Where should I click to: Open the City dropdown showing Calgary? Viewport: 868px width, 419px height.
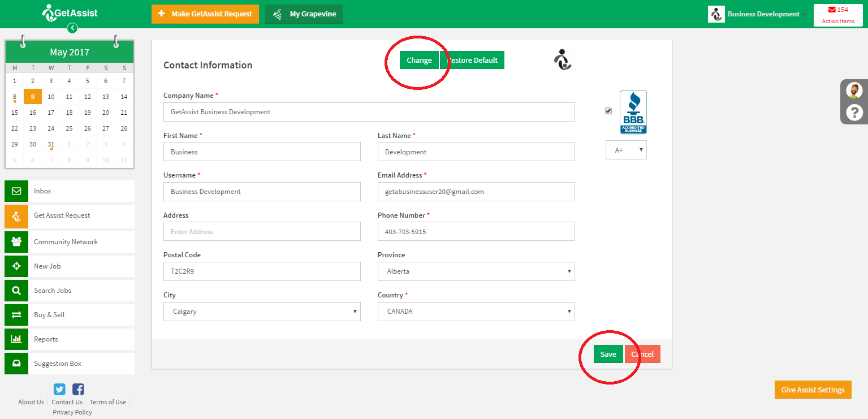tap(262, 312)
